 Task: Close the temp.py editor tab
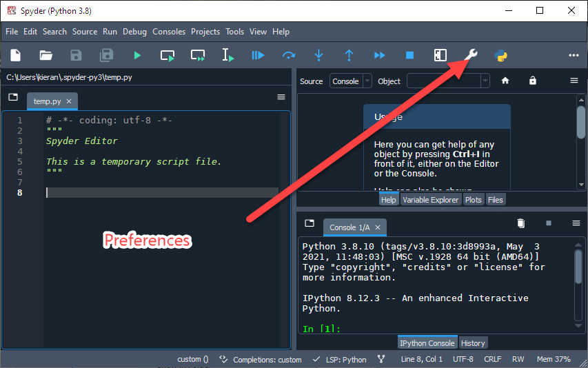[69, 101]
